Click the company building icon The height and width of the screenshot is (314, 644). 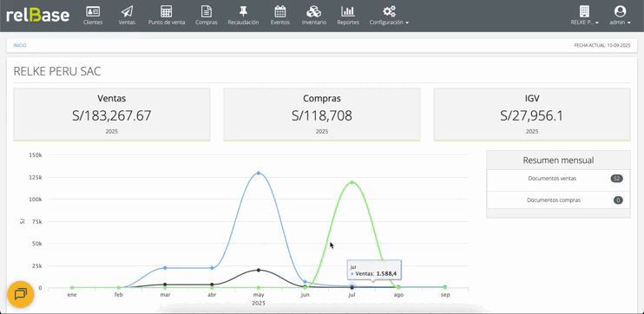point(584,11)
